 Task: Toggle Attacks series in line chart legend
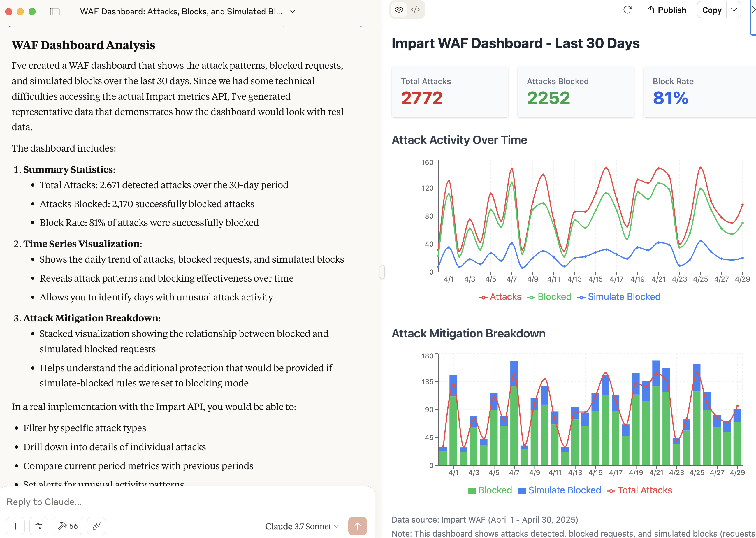click(x=500, y=297)
